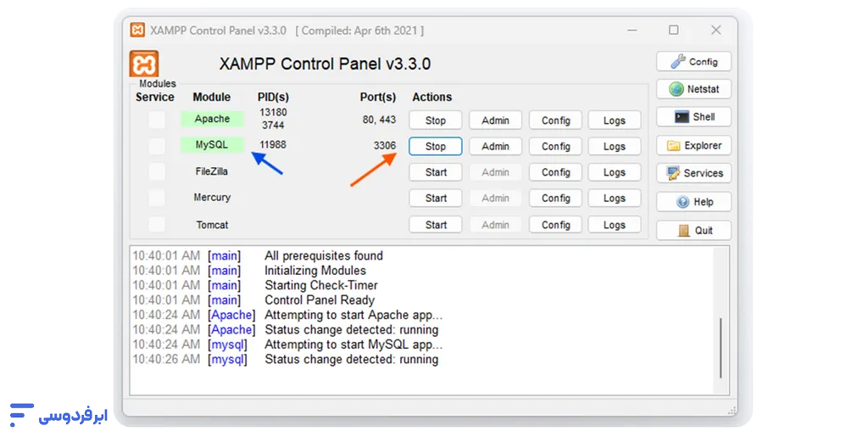Image resolution: width=868 pixels, height=437 pixels.
Task: Click the FileZilla module name
Action: coord(211,171)
